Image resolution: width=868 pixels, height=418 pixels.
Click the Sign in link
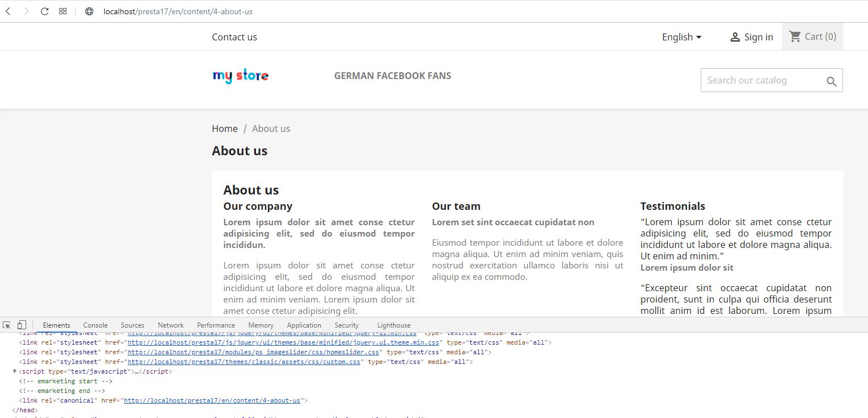[x=759, y=37]
